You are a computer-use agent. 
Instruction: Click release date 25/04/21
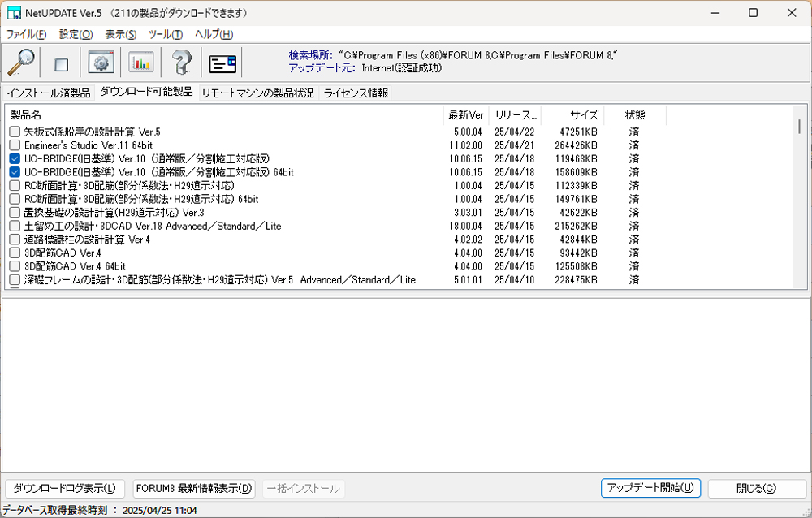tap(514, 145)
